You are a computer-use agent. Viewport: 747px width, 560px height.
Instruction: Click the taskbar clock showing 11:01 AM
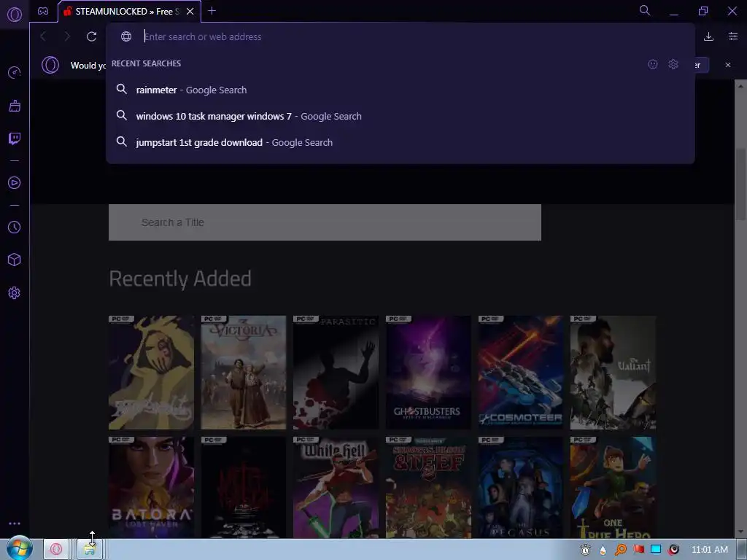tap(709, 550)
